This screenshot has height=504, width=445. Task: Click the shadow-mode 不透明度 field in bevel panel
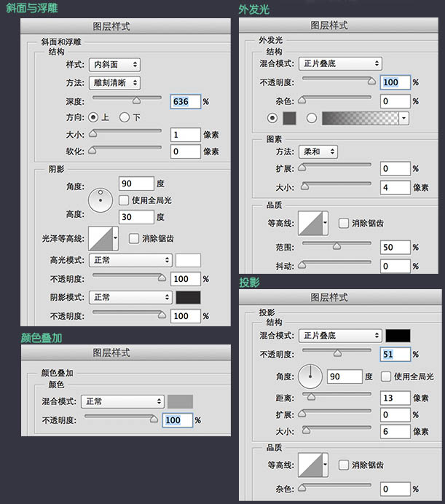186,316
